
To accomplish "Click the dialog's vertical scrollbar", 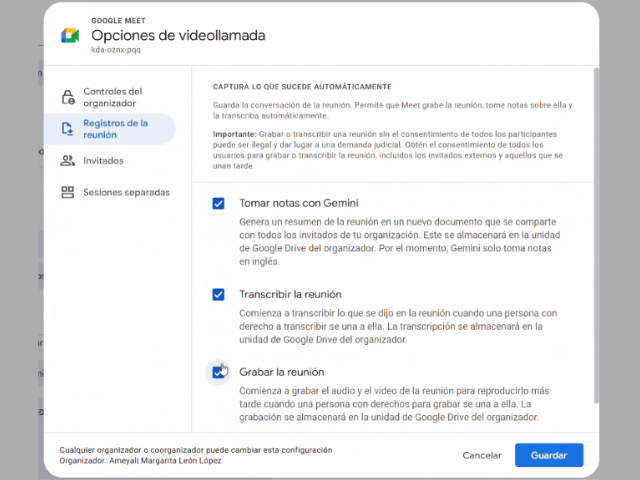I will (x=596, y=236).
